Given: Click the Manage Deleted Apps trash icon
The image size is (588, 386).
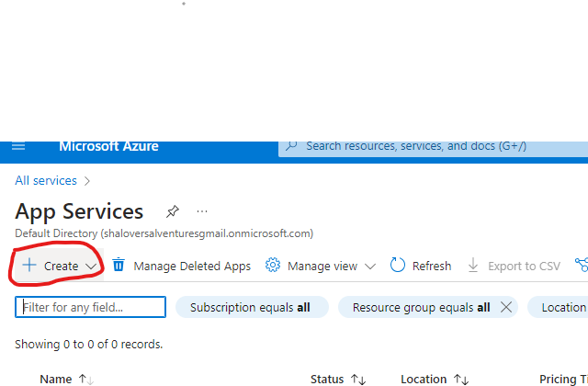Looking at the screenshot, I should [x=119, y=266].
